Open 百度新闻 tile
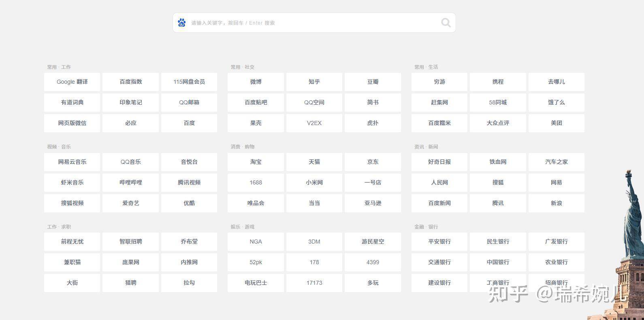This screenshot has width=644, height=320. (439, 203)
